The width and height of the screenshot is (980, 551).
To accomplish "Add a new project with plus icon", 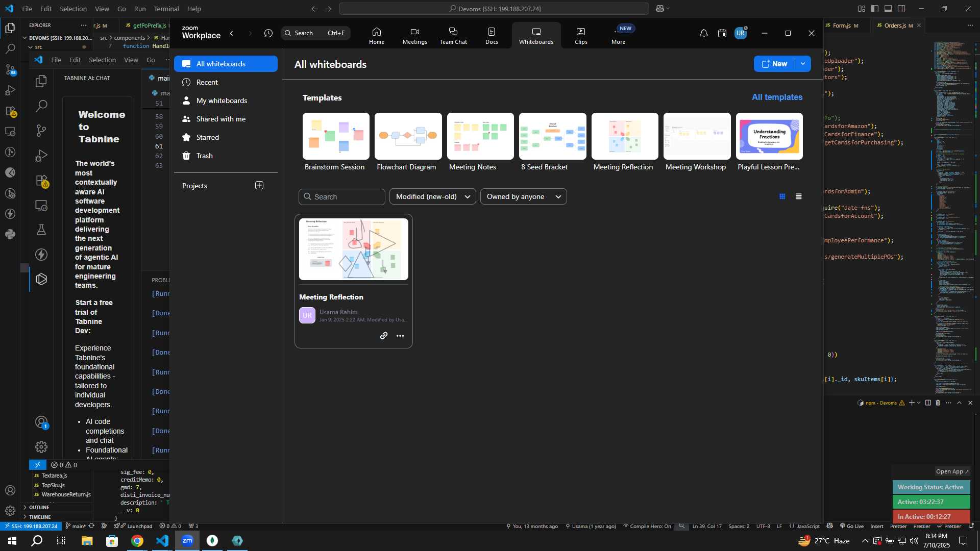I will 259,185.
